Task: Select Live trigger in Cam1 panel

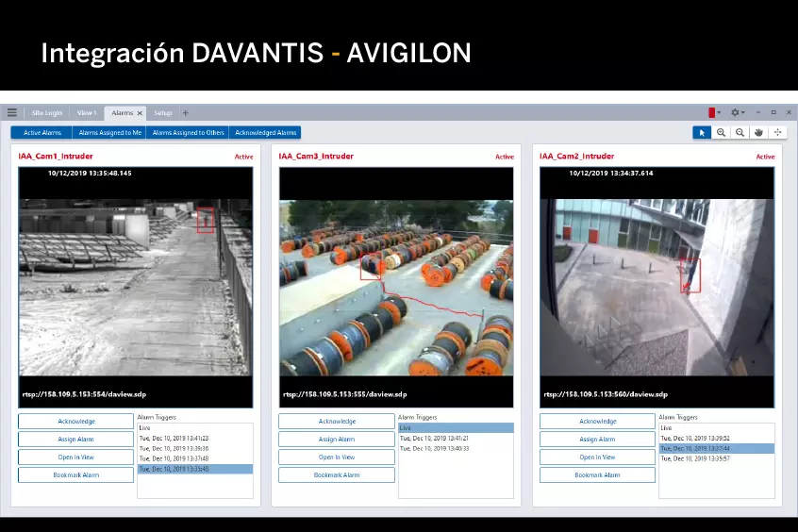Action: pyautogui.click(x=195, y=428)
